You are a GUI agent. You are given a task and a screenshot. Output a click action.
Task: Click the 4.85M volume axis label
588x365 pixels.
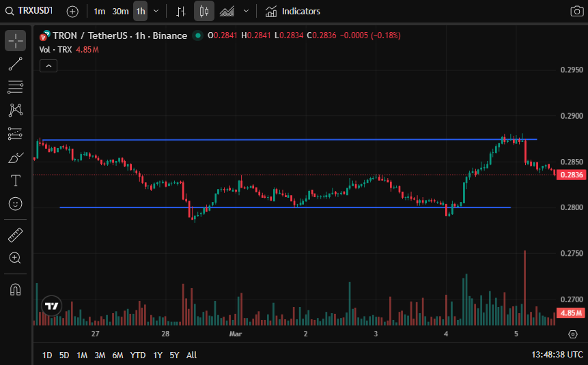[x=571, y=312]
